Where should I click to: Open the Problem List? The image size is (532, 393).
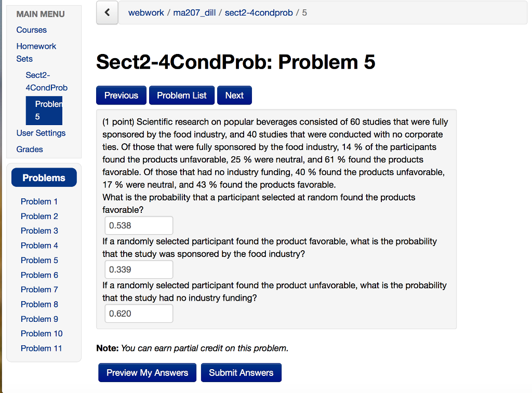point(181,95)
